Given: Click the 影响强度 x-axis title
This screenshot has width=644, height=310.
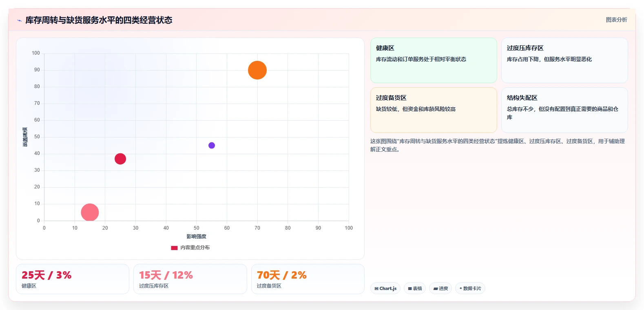Looking at the screenshot, I should (x=196, y=237).
